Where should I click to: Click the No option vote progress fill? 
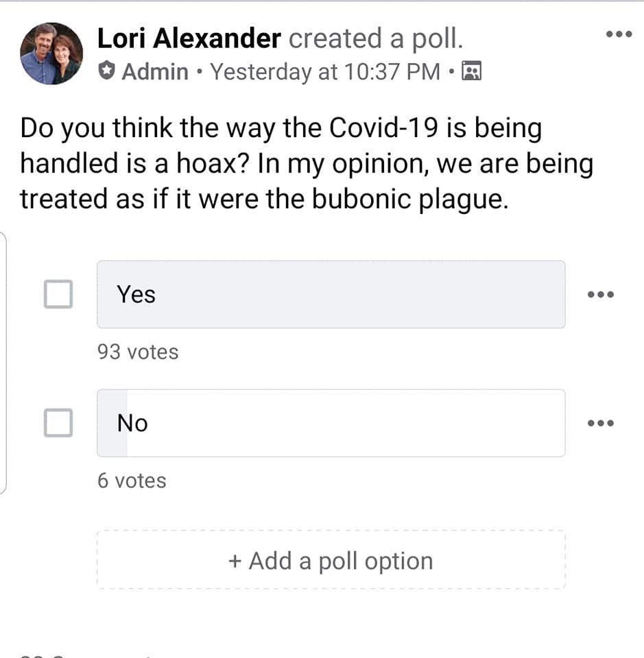tap(112, 423)
